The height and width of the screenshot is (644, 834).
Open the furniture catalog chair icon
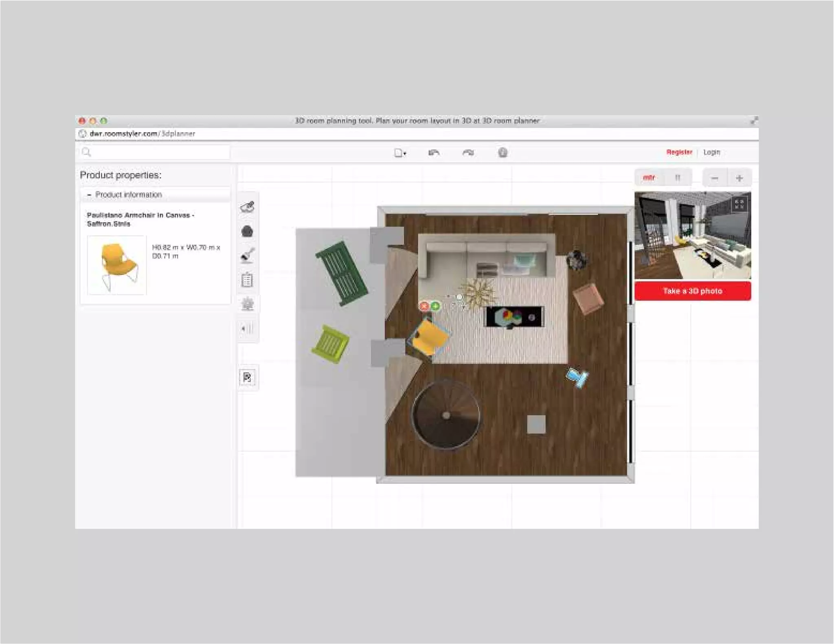[x=247, y=232]
